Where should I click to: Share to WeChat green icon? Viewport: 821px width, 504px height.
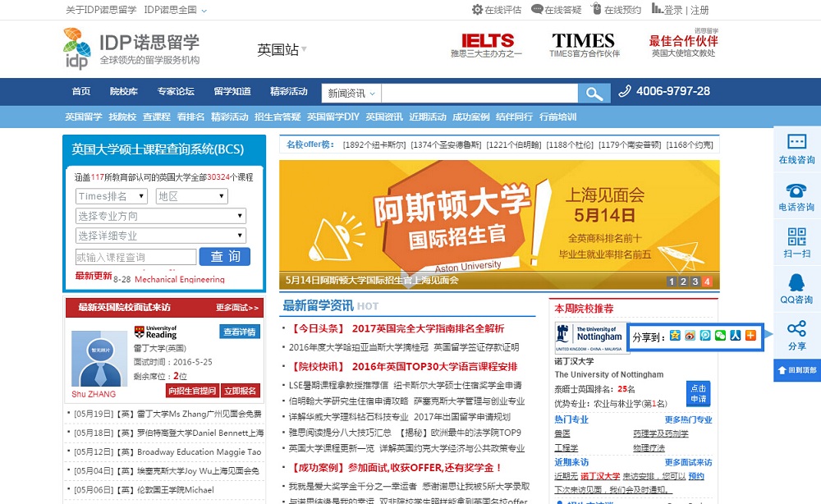(721, 336)
